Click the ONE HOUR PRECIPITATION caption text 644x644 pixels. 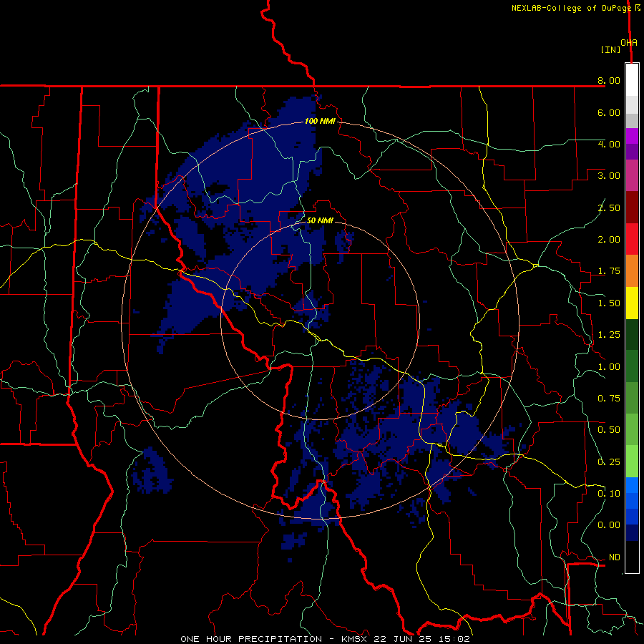coord(251,639)
